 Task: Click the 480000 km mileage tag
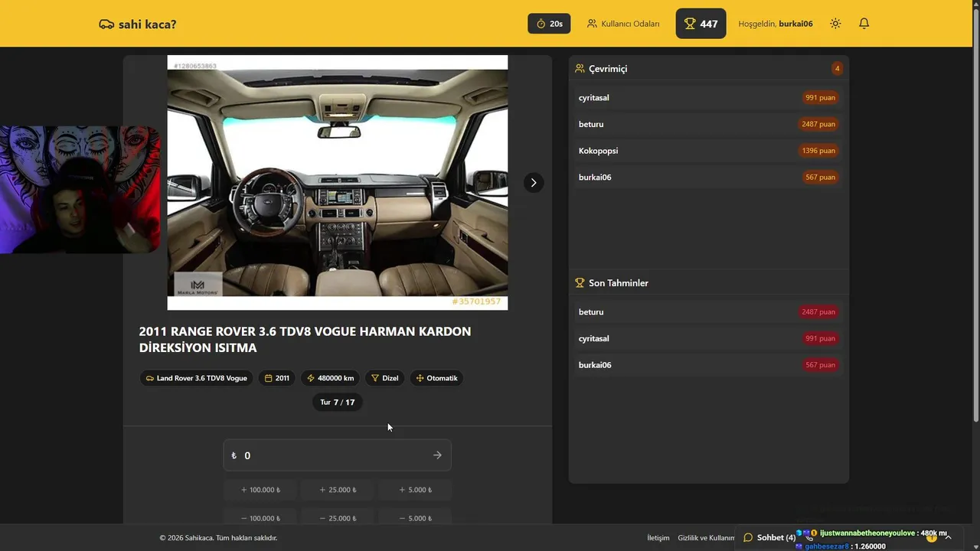[330, 378]
